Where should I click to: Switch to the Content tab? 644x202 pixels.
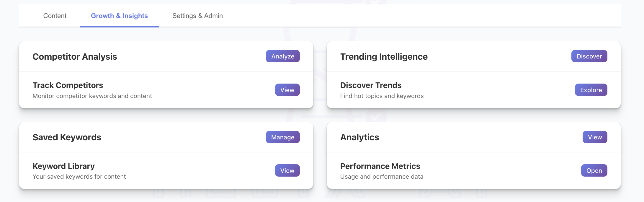click(x=55, y=16)
